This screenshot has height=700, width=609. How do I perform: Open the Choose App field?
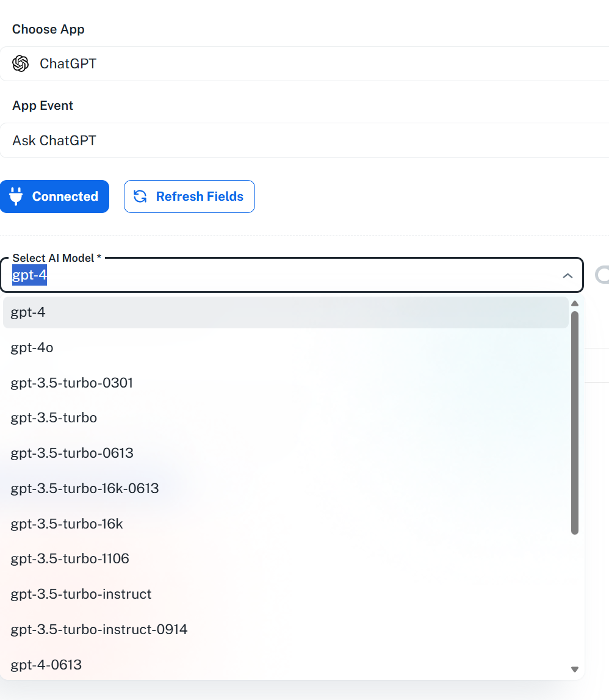pos(305,63)
